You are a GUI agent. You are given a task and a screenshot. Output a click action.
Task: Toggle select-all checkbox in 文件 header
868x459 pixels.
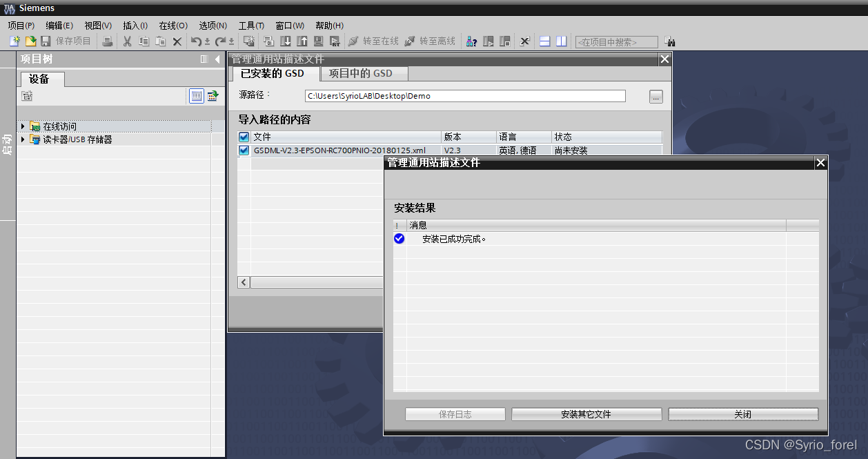point(244,137)
